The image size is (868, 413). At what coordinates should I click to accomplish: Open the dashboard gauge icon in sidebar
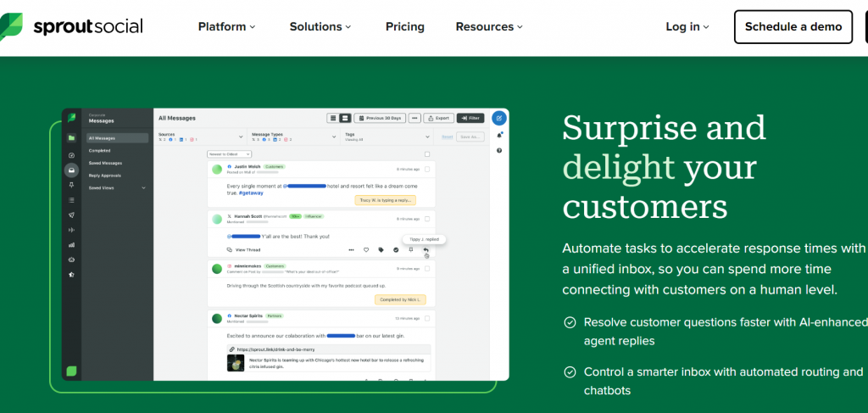[71, 155]
